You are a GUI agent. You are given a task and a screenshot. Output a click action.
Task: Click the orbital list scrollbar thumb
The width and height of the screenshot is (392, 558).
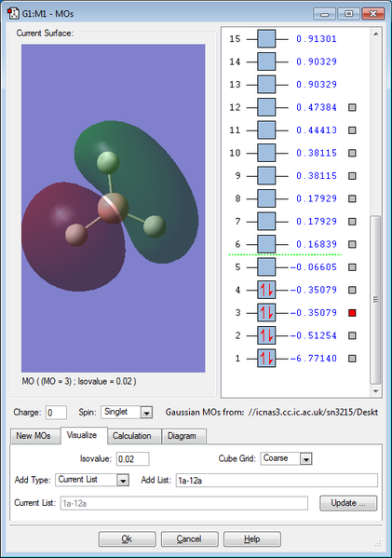point(375,300)
